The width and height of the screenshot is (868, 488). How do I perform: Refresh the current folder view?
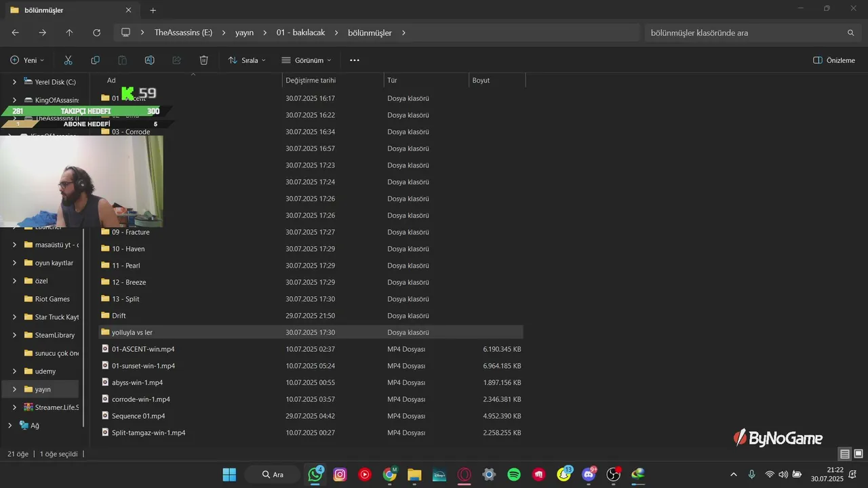point(96,33)
